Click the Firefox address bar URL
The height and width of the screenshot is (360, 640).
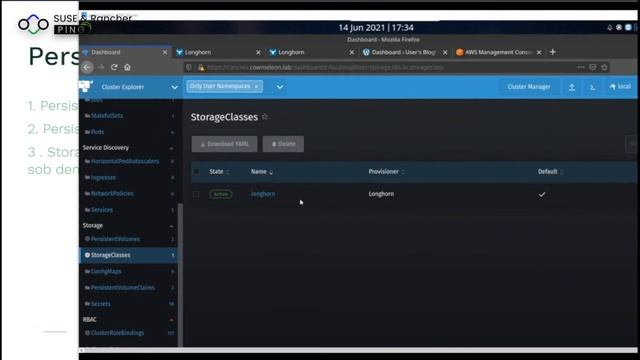point(325,68)
